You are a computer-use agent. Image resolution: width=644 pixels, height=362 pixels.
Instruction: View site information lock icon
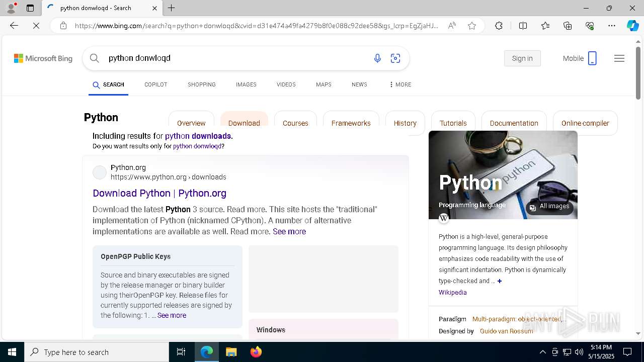tap(63, 26)
